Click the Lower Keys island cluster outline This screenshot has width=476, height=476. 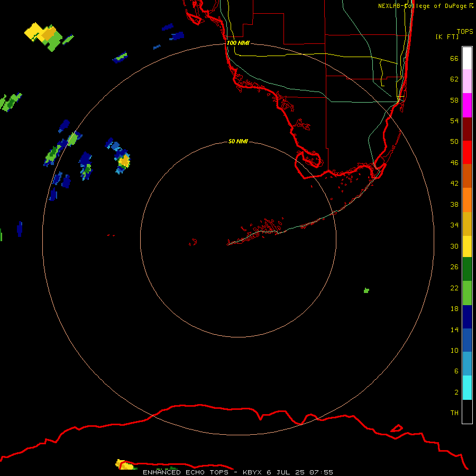[x=261, y=229]
